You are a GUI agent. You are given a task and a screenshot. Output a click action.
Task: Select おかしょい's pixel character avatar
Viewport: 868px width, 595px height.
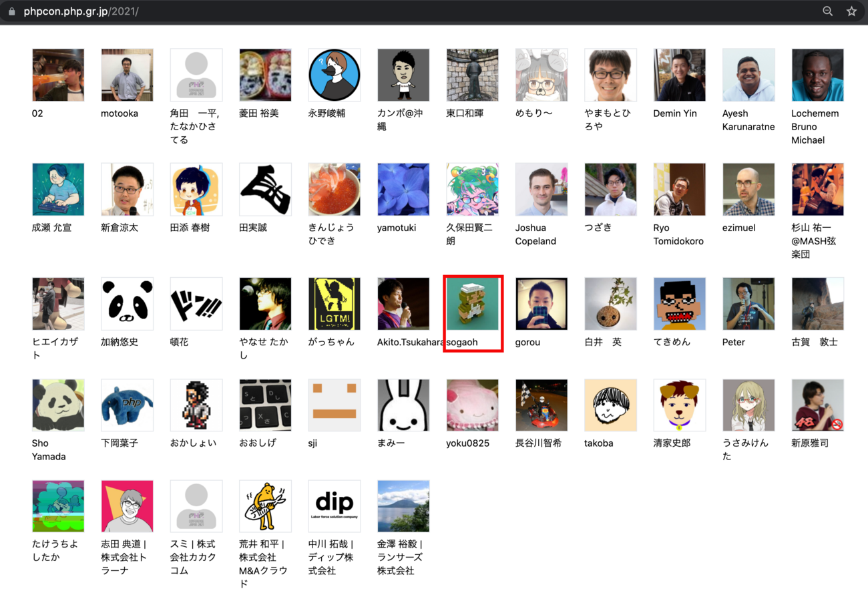tap(196, 405)
